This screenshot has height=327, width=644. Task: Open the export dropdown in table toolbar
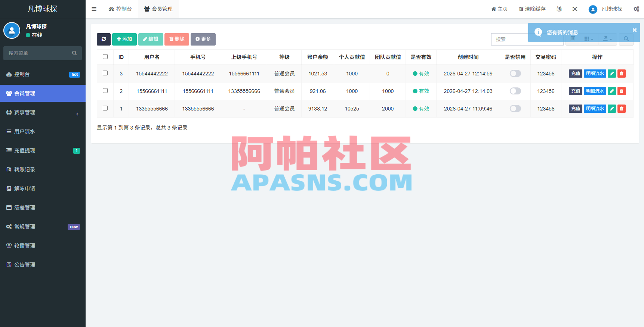607,39
